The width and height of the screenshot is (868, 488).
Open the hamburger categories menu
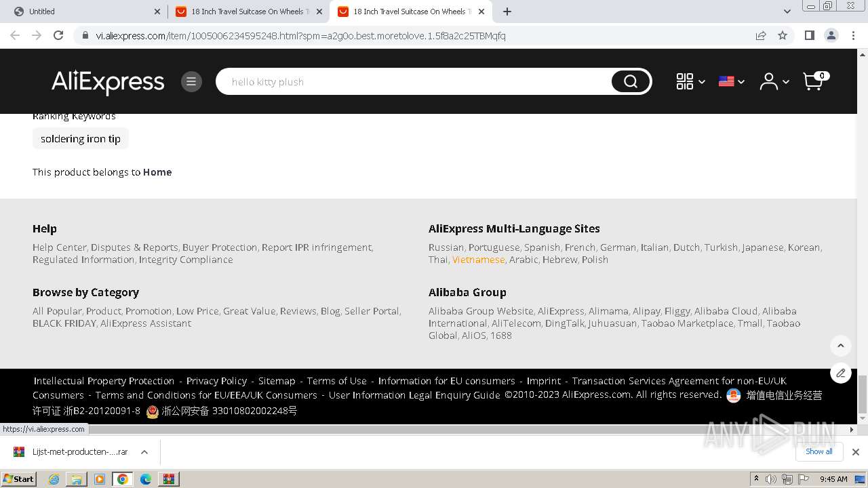coord(191,82)
